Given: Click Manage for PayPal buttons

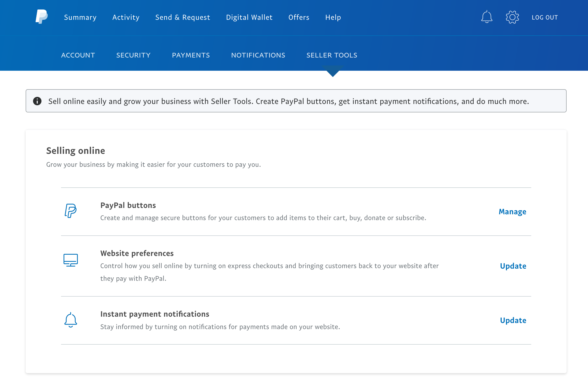Looking at the screenshot, I should pos(512,212).
